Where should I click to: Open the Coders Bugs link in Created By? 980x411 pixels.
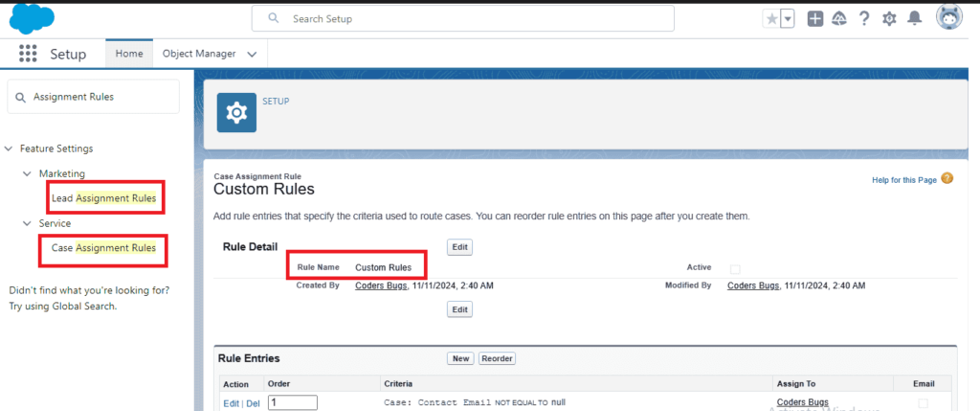click(381, 285)
